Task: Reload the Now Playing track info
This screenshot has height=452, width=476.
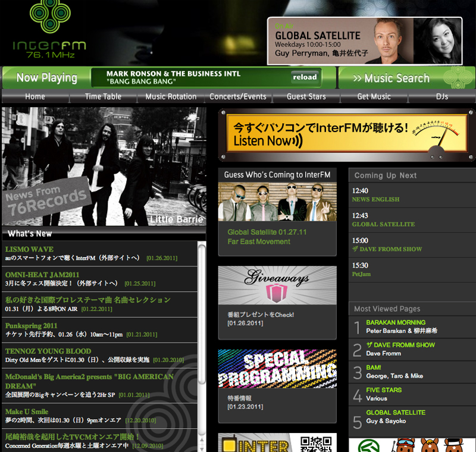Action: point(305,77)
